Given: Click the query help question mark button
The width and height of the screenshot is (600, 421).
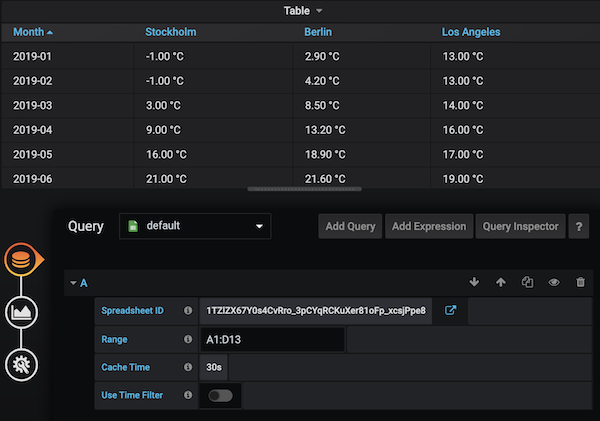Looking at the screenshot, I should [578, 226].
